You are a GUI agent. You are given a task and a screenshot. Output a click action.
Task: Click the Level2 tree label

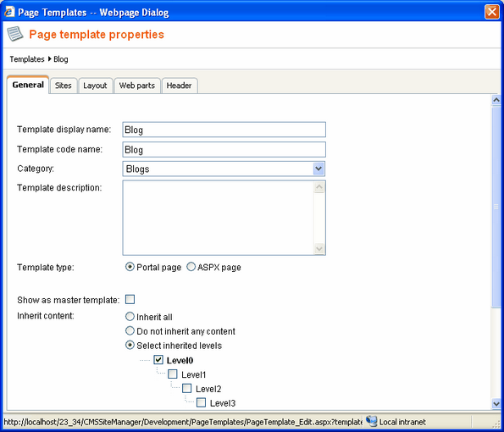[208, 389]
